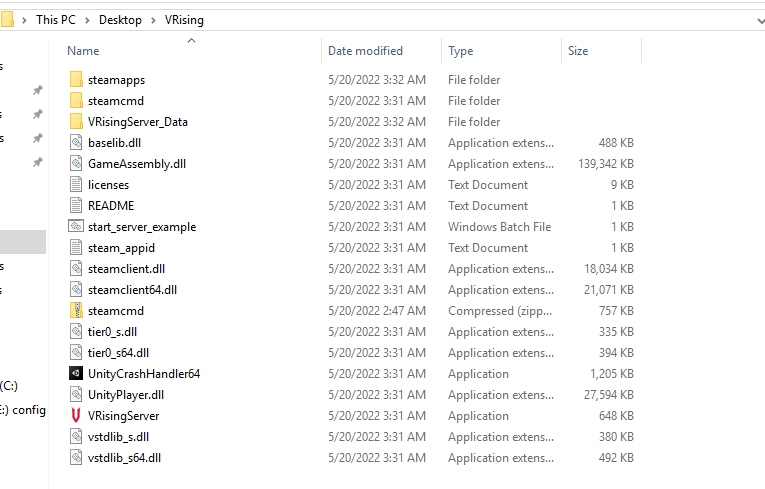This screenshot has width=765, height=489.
Task: Click the UnityPlayer.dll file icon
Action: [x=76, y=394]
